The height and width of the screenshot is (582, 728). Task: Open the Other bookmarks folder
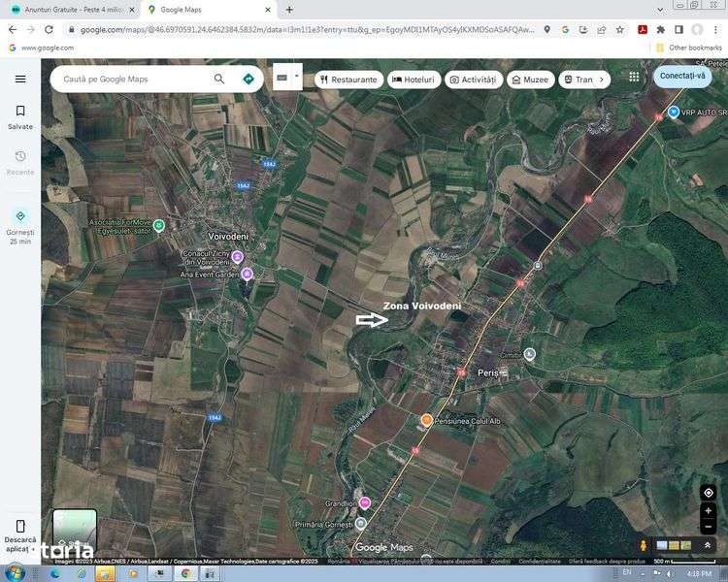pos(689,48)
